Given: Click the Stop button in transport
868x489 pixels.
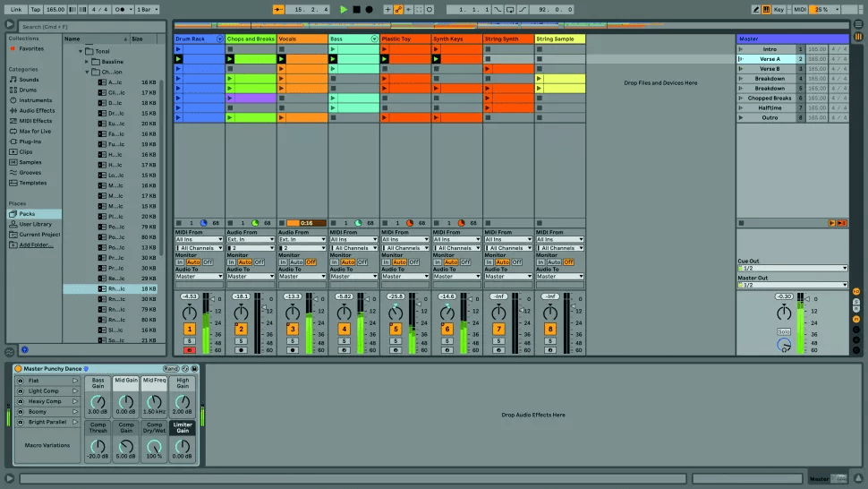Looking at the screenshot, I should pyautogui.click(x=356, y=9).
